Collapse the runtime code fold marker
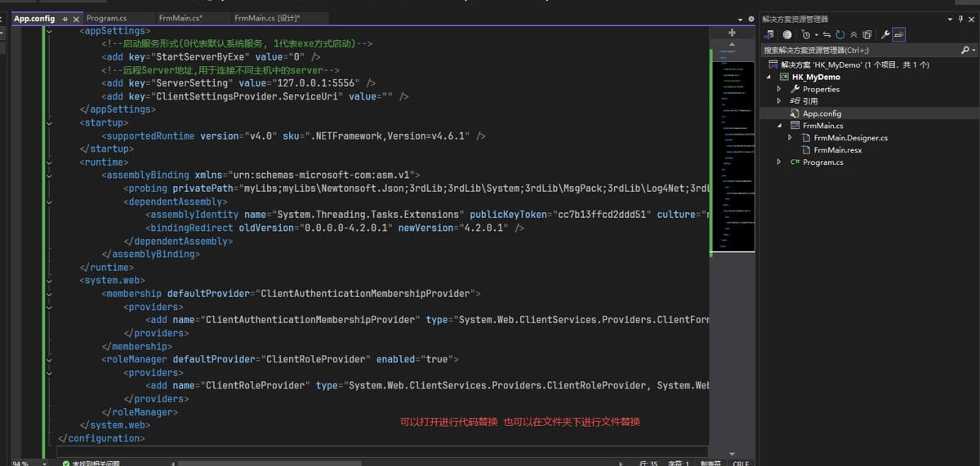The width and height of the screenshot is (980, 466). coord(51,162)
